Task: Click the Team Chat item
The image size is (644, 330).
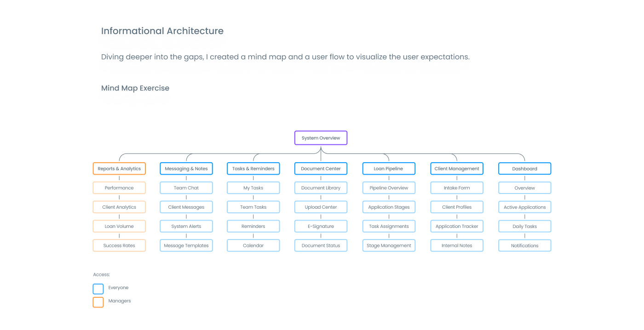Action: pos(186,188)
